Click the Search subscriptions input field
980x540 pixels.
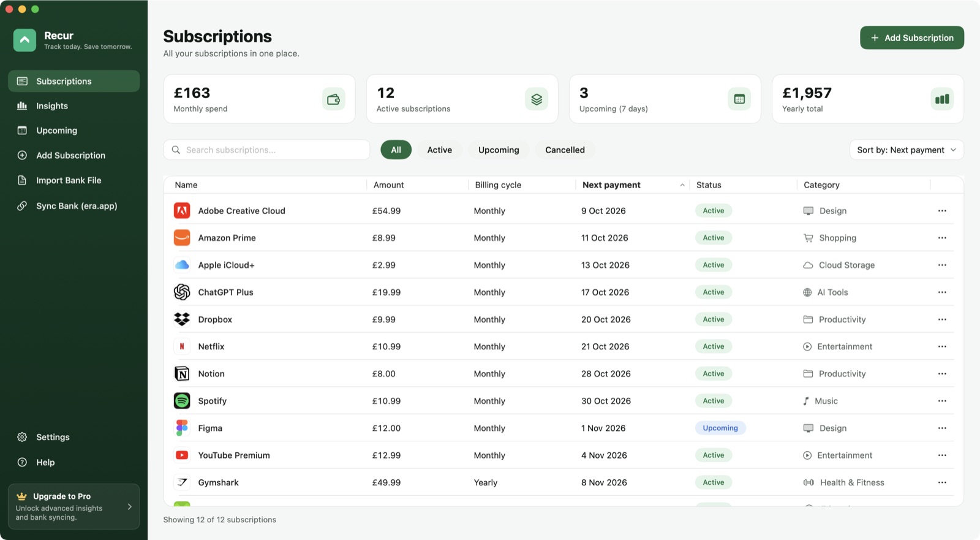coord(266,150)
